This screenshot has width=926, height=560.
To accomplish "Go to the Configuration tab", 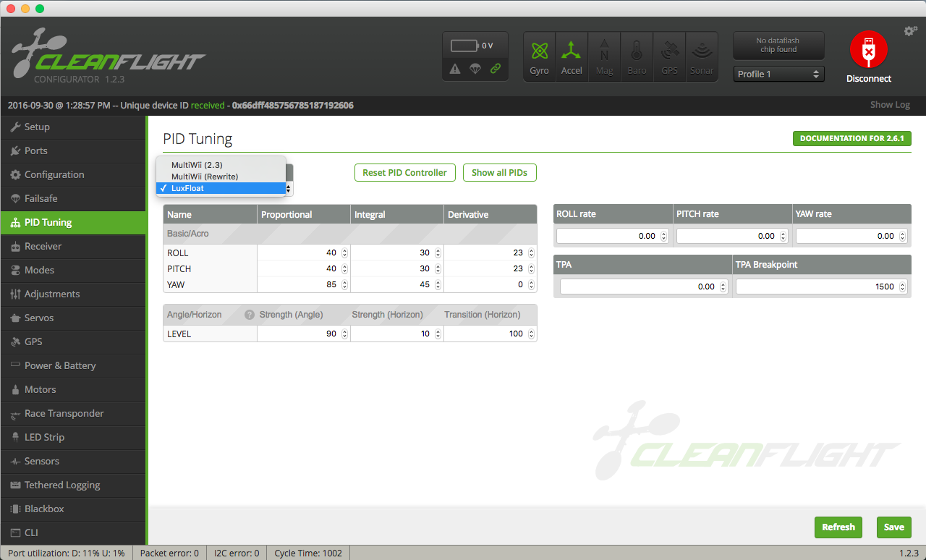I will pyautogui.click(x=73, y=174).
